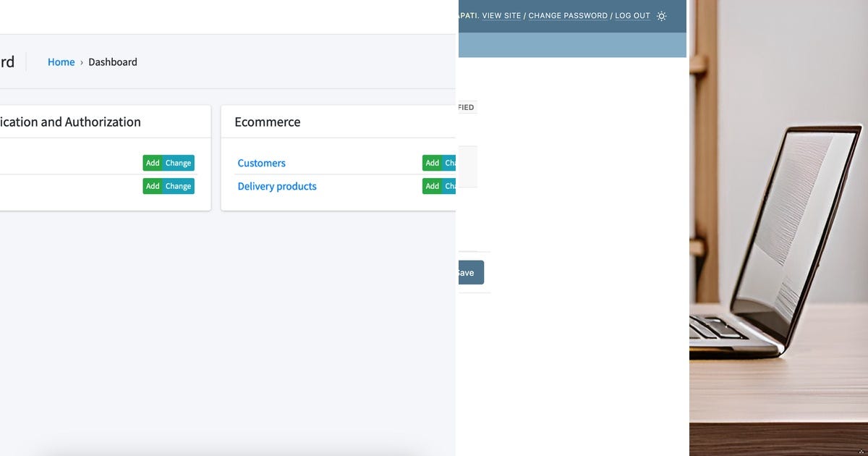Toggle the light/dark theme sun icon
The image size is (868, 456).
(660, 15)
